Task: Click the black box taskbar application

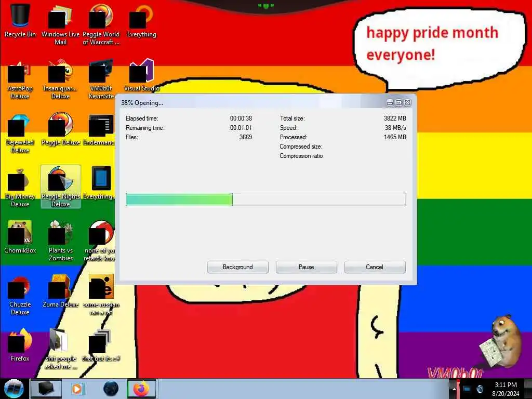Action: coord(46,389)
